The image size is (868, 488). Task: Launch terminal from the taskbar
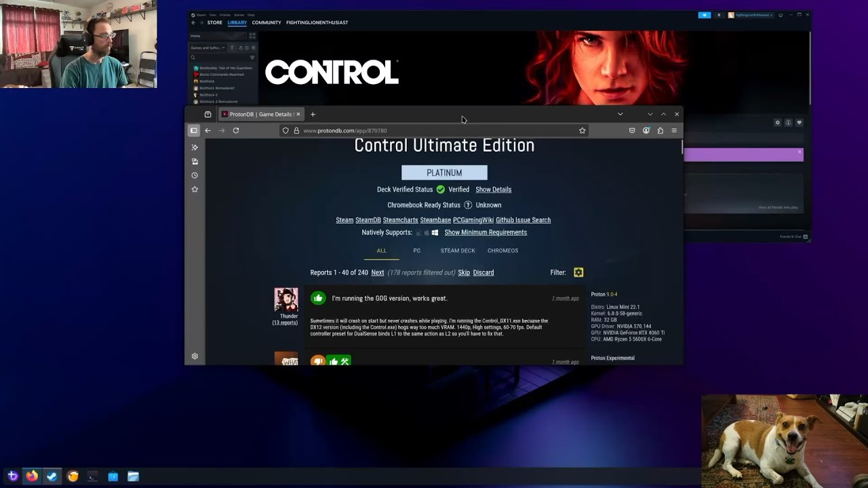pos(93,476)
